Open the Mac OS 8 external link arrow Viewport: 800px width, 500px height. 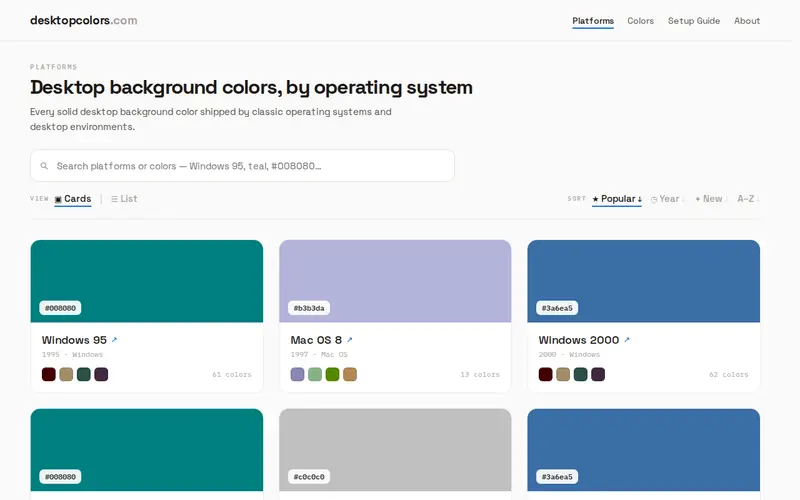click(349, 340)
